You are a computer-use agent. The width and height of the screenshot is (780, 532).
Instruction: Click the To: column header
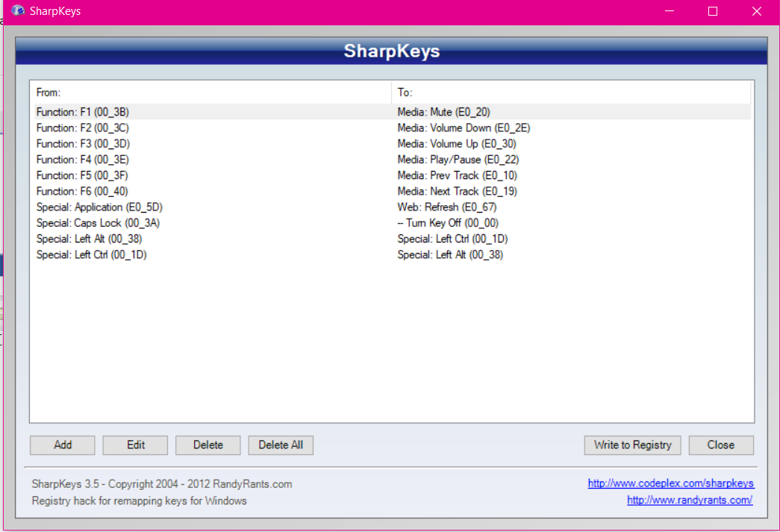tap(572, 93)
